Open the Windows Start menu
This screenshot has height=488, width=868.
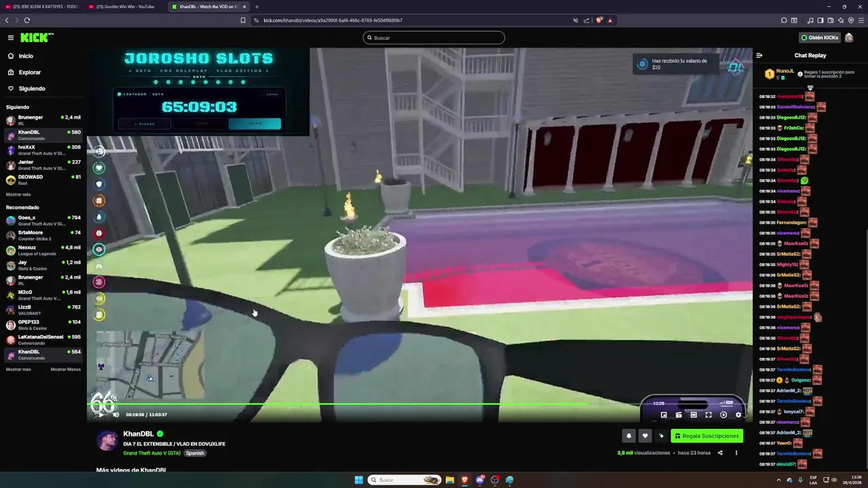pyautogui.click(x=359, y=480)
